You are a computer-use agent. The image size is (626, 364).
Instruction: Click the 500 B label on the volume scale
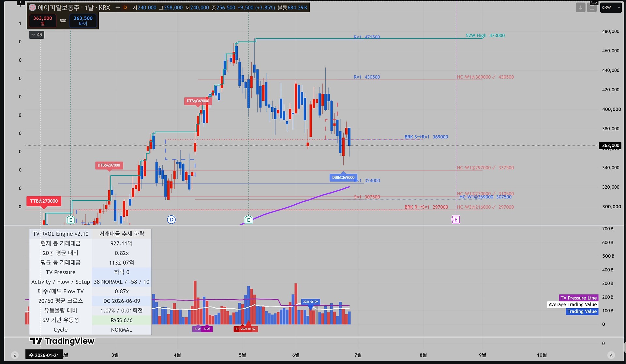[x=608, y=256]
